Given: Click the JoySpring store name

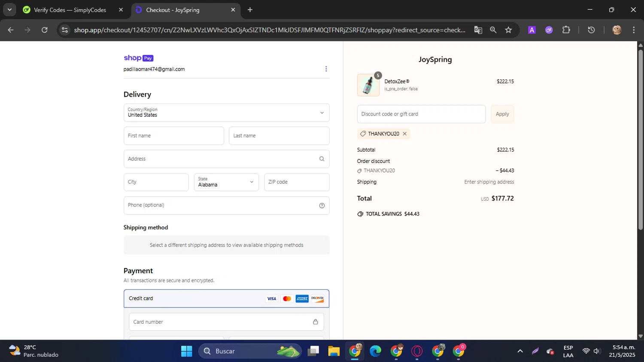Looking at the screenshot, I should pyautogui.click(x=435, y=60).
